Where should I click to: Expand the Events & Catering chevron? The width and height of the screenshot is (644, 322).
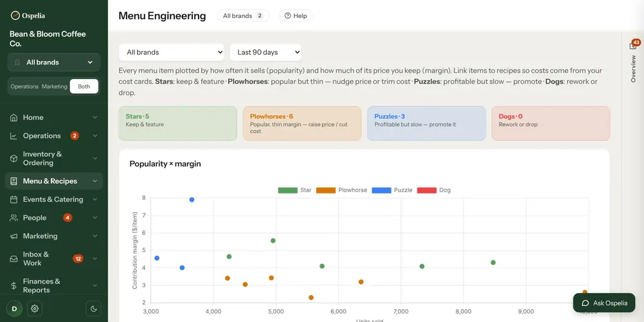[x=95, y=199]
